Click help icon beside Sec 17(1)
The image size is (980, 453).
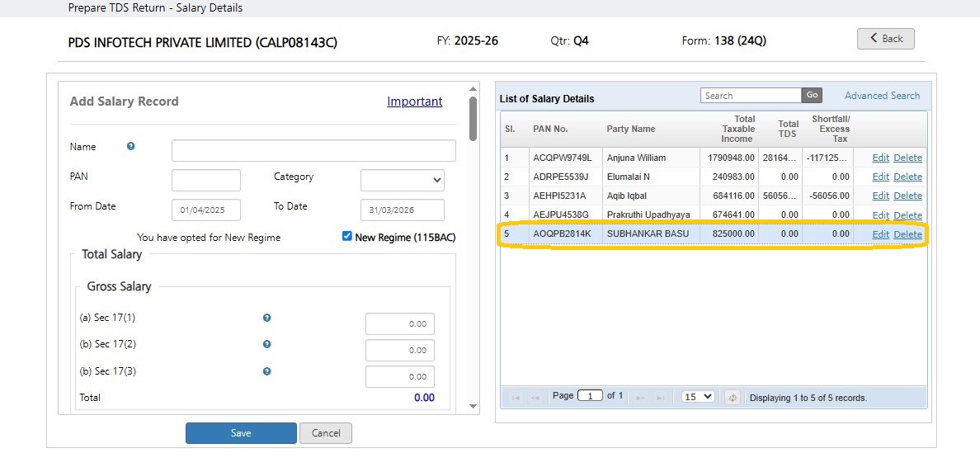[x=267, y=318]
